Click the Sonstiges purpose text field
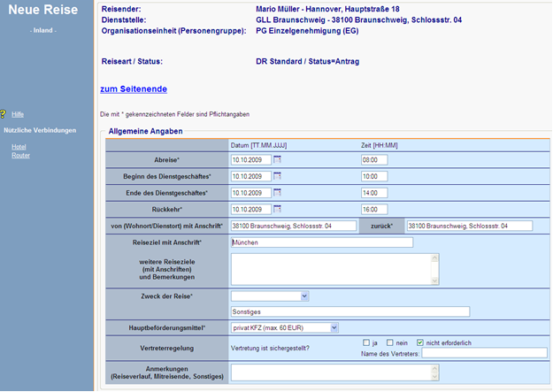The height and width of the screenshot is (392, 553). tap(350, 311)
